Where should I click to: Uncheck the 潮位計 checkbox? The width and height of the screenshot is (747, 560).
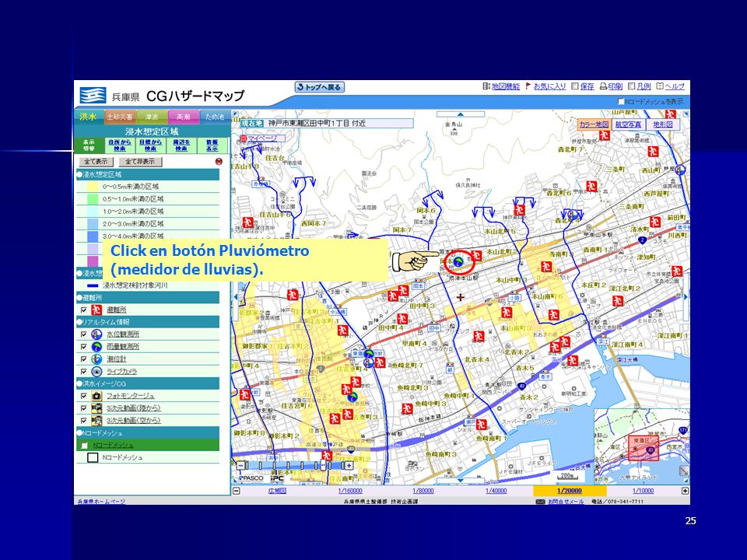click(x=84, y=359)
